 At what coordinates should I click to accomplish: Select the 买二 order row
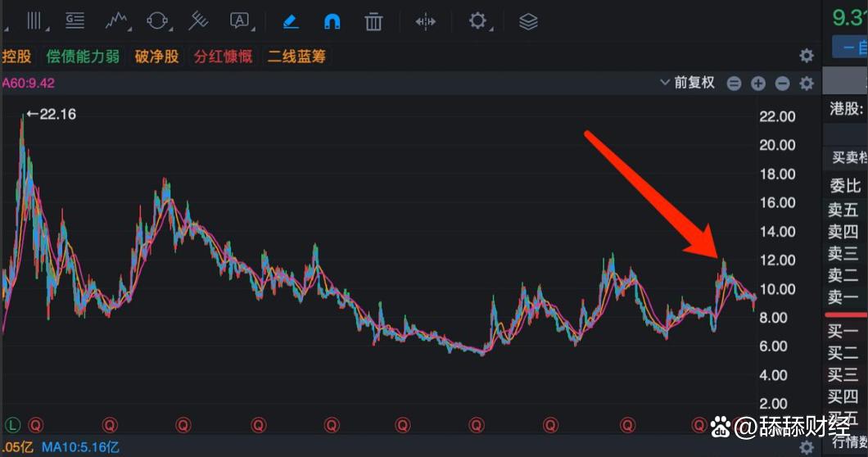coord(843,353)
